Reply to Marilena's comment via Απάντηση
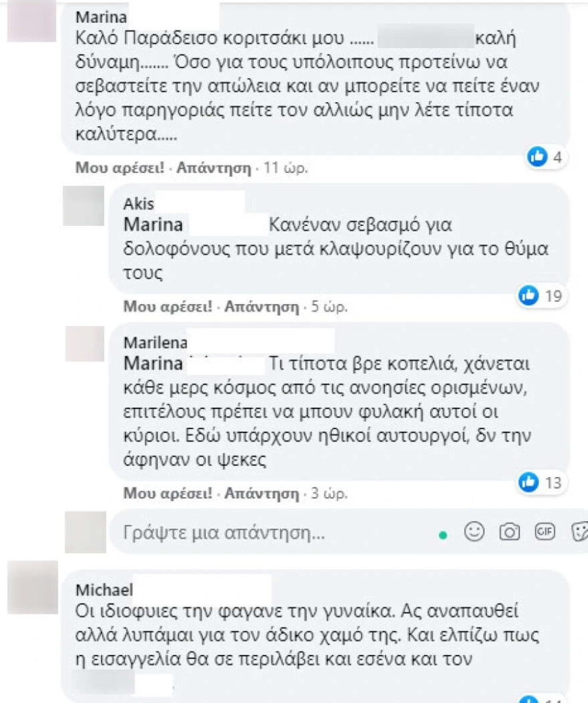 [x=261, y=493]
